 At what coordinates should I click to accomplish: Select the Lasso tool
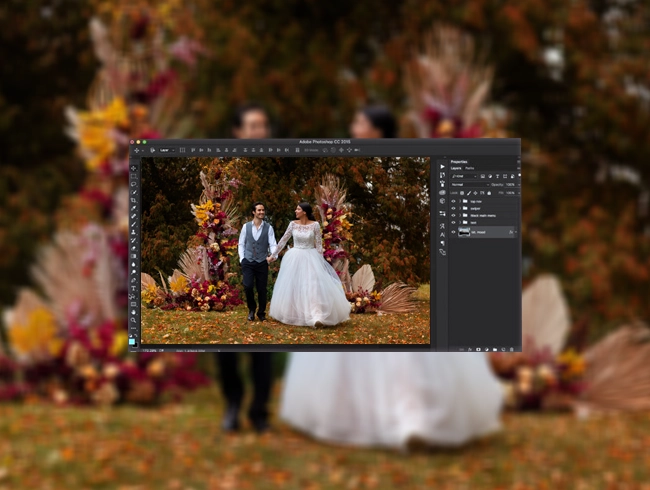point(133,183)
